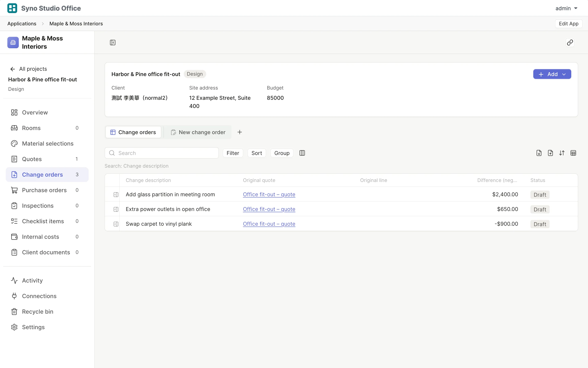The width and height of the screenshot is (588, 368).
Task: Open the Group options
Action: pyautogui.click(x=282, y=153)
